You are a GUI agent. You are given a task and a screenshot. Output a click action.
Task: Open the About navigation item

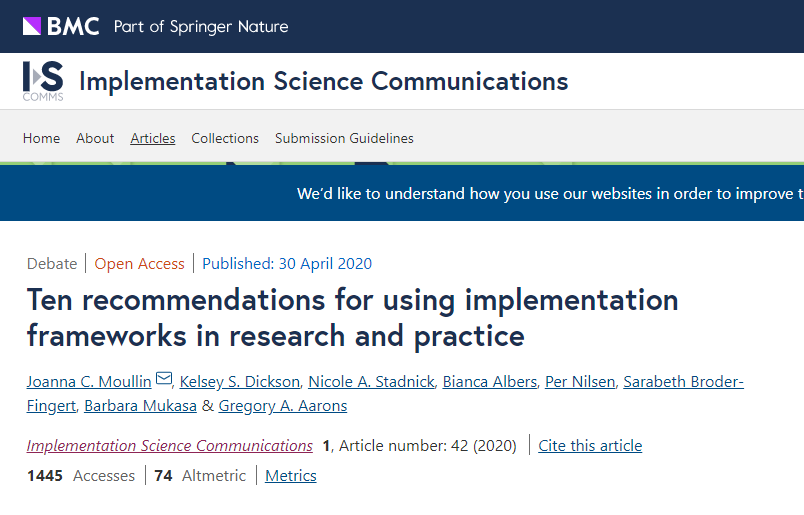click(95, 138)
